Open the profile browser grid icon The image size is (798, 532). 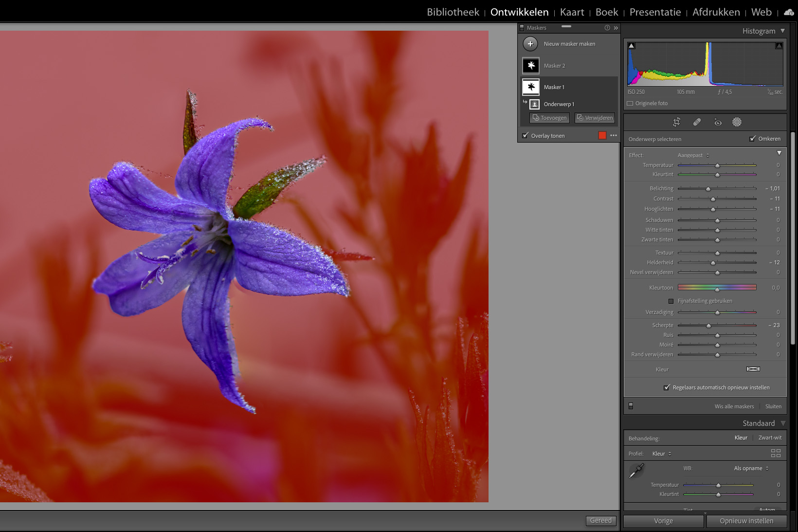point(776,453)
